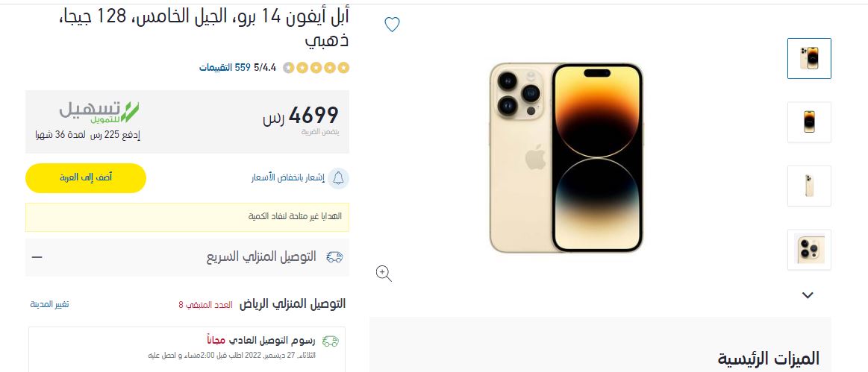Add product to wishlist with heart icon

392,25
